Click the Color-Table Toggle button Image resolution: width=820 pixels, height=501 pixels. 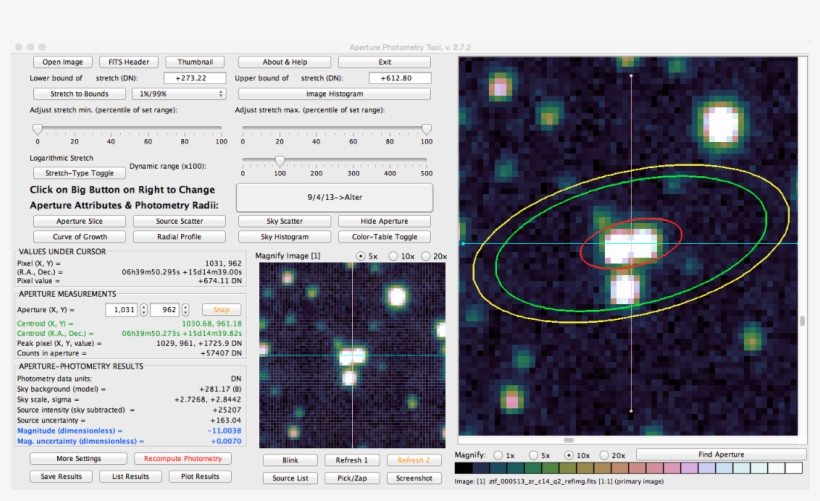pyautogui.click(x=384, y=237)
